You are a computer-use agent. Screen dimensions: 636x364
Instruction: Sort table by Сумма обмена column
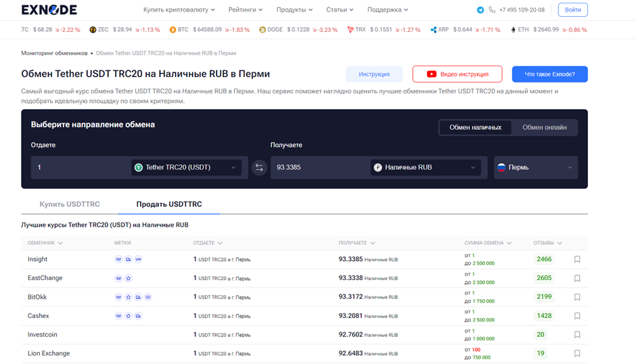[x=488, y=243]
